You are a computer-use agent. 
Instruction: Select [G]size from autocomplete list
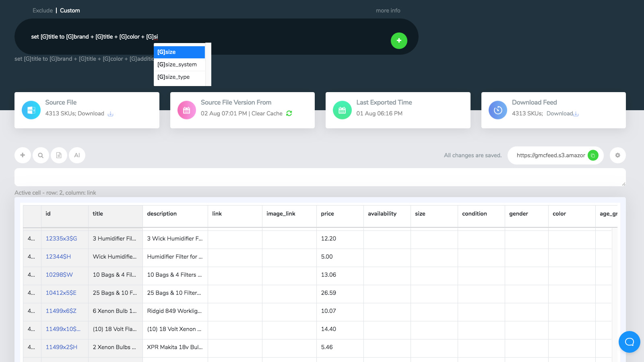(x=180, y=52)
